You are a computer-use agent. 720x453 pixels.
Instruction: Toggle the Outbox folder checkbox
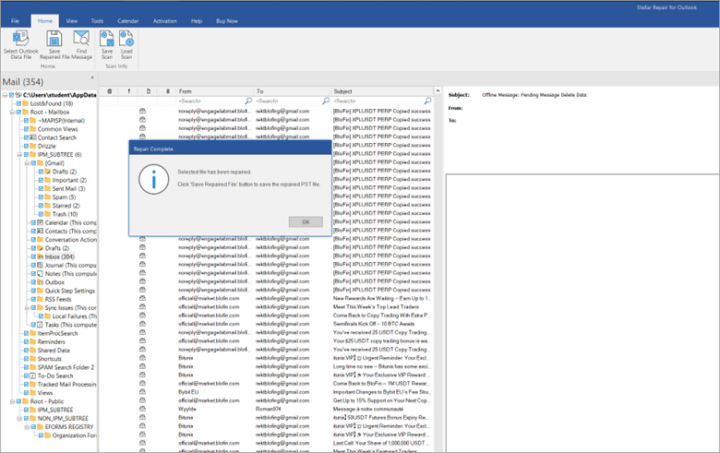point(34,282)
